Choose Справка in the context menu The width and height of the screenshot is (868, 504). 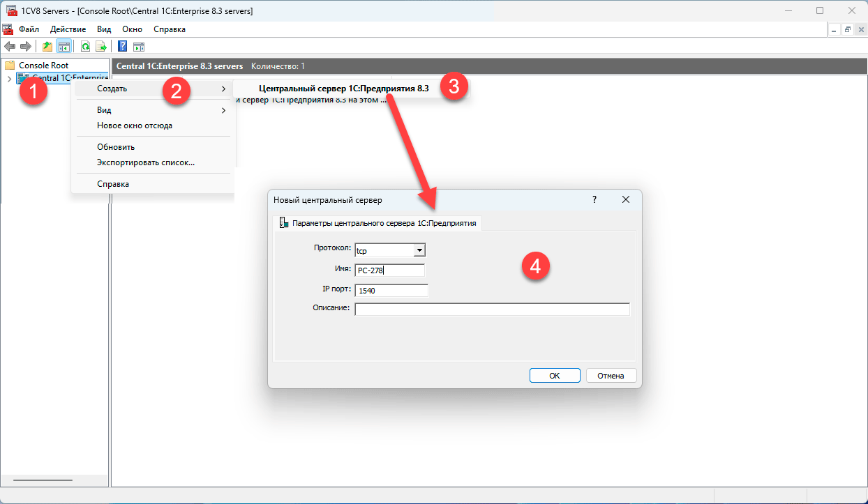tap(152, 184)
